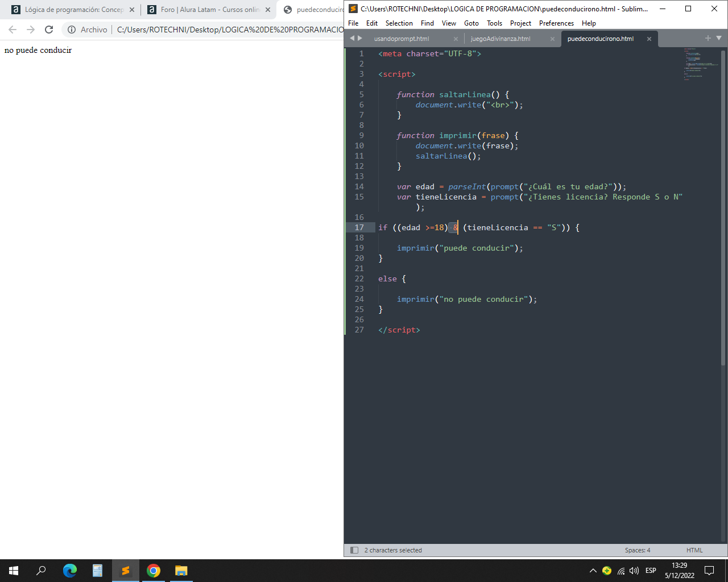Open Sublime Help menu

click(x=589, y=23)
